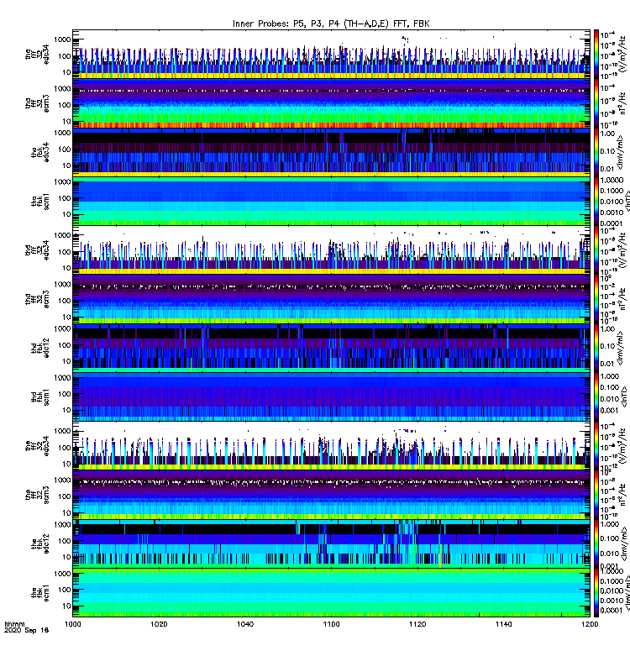Open the thd fff scm3 spectrogram panel
Image resolution: width=630 pixels, height=672 pixels.
(x=331, y=299)
